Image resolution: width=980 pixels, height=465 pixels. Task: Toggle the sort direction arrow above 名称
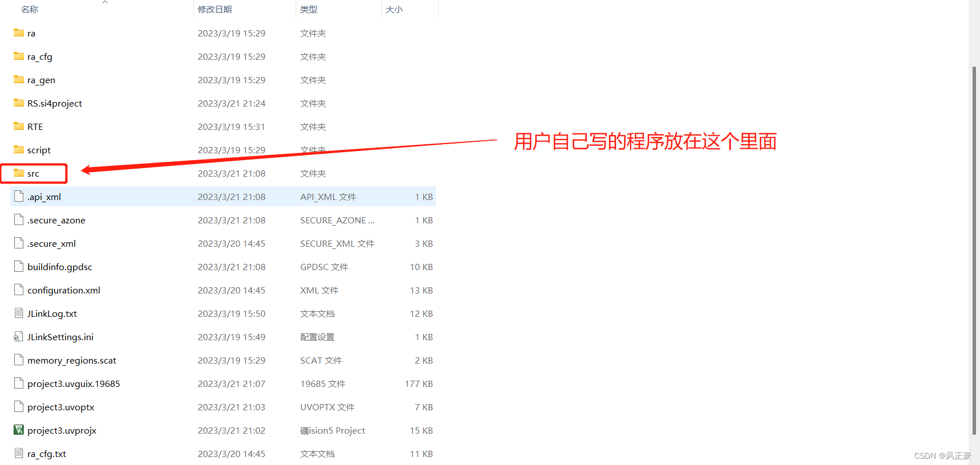(x=105, y=2)
